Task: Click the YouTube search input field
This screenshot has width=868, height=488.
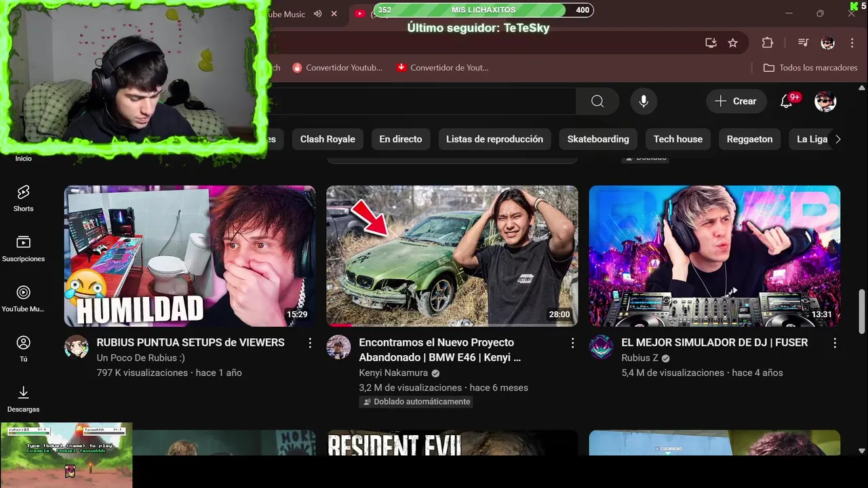Action: pyautogui.click(x=420, y=101)
